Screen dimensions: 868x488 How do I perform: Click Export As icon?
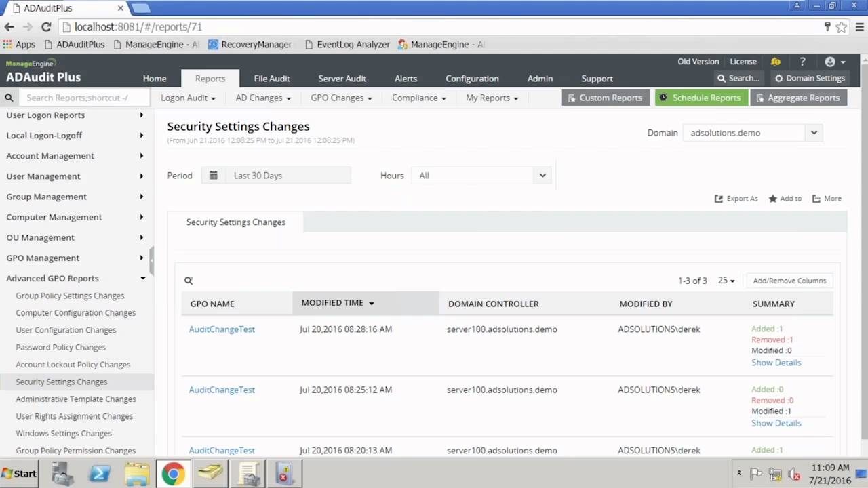719,199
